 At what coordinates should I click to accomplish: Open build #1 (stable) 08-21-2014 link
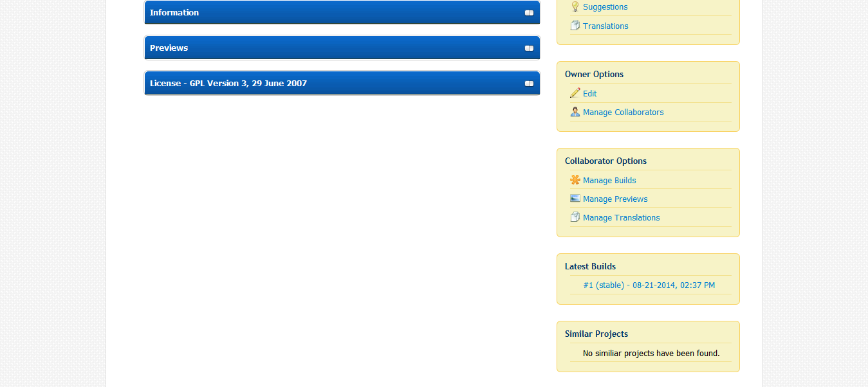pyautogui.click(x=649, y=285)
